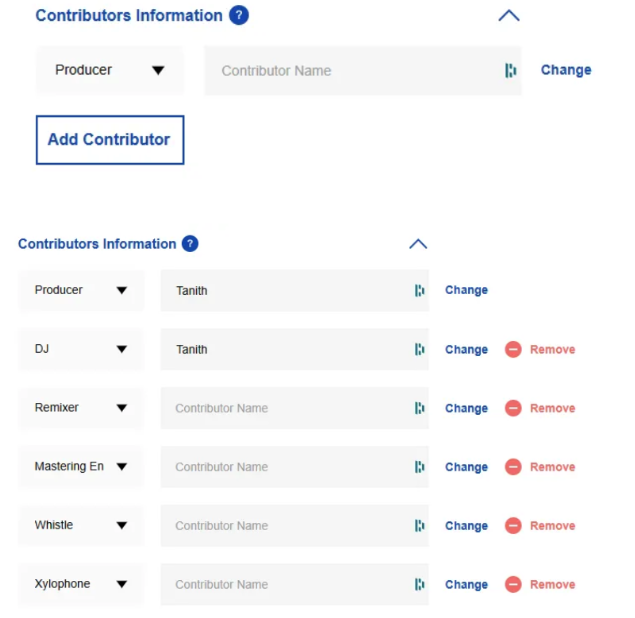The image size is (635, 618).
Task: Click Remove on the Mastering Engineer row
Action: pos(552,467)
